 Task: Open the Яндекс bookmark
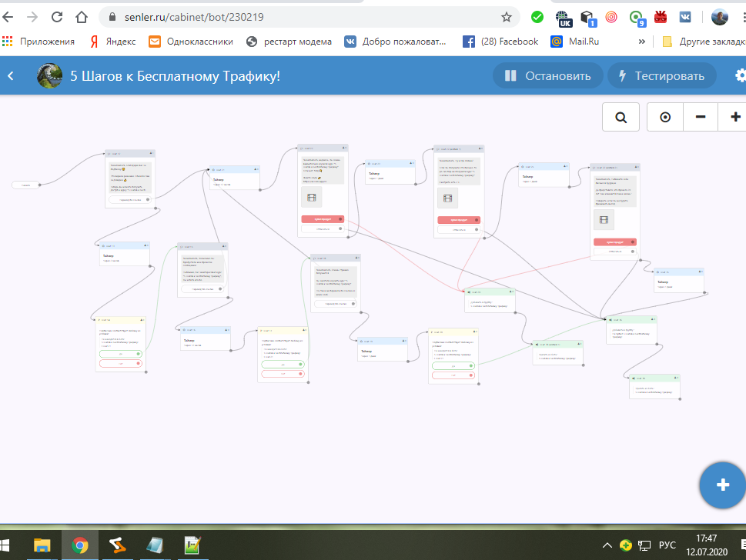point(112,42)
